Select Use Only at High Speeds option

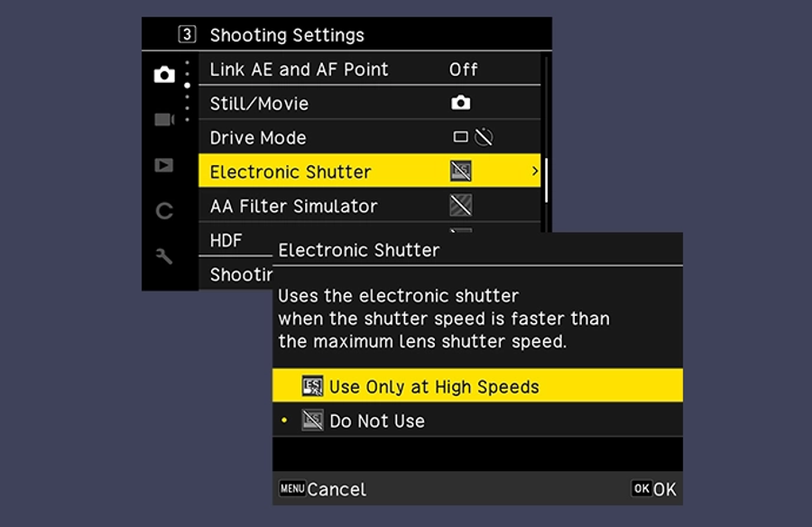[477, 386]
